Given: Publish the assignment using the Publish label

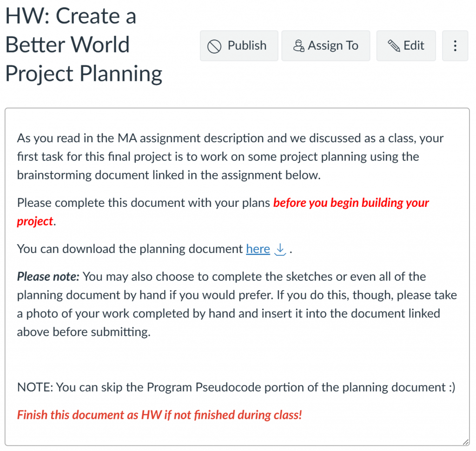Looking at the screenshot, I should (247, 46).
